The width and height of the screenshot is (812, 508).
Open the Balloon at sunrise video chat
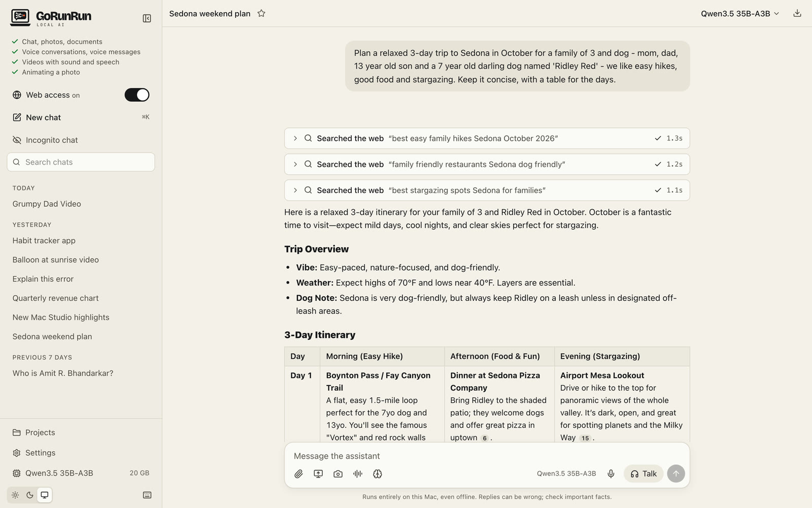(x=81, y=260)
